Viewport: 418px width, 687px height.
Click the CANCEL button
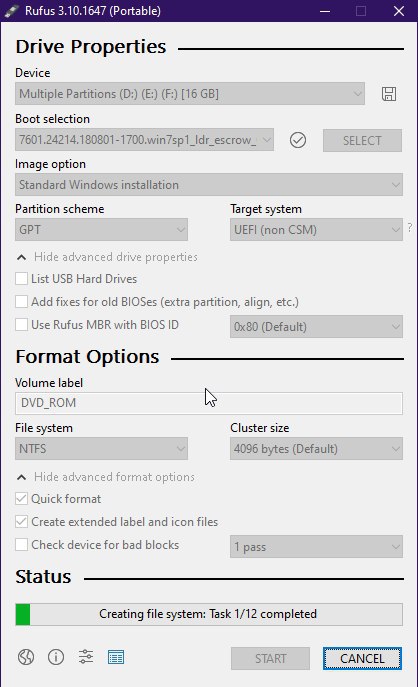pos(362,659)
